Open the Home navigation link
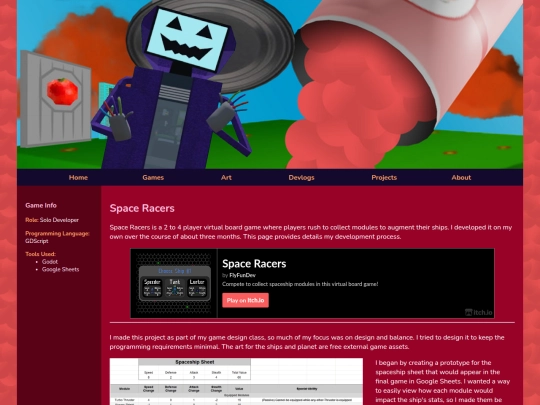Image resolution: width=540 pixels, height=405 pixels. tap(78, 177)
